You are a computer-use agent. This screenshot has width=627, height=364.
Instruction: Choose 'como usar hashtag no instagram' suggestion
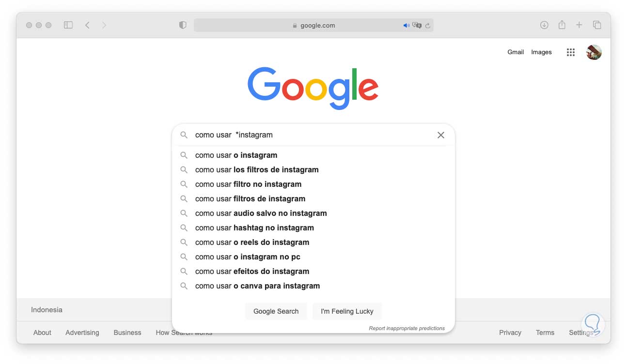[x=254, y=228]
